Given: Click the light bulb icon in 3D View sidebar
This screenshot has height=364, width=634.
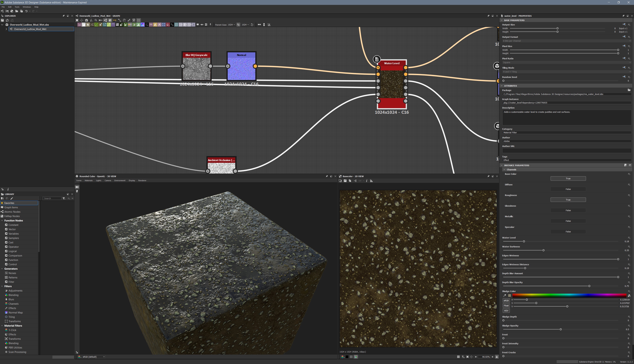Looking at the screenshot, I should (x=77, y=191).
